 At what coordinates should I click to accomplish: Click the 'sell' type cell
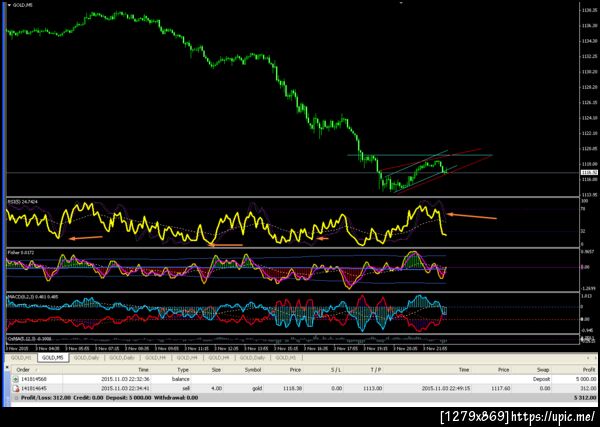click(x=184, y=388)
